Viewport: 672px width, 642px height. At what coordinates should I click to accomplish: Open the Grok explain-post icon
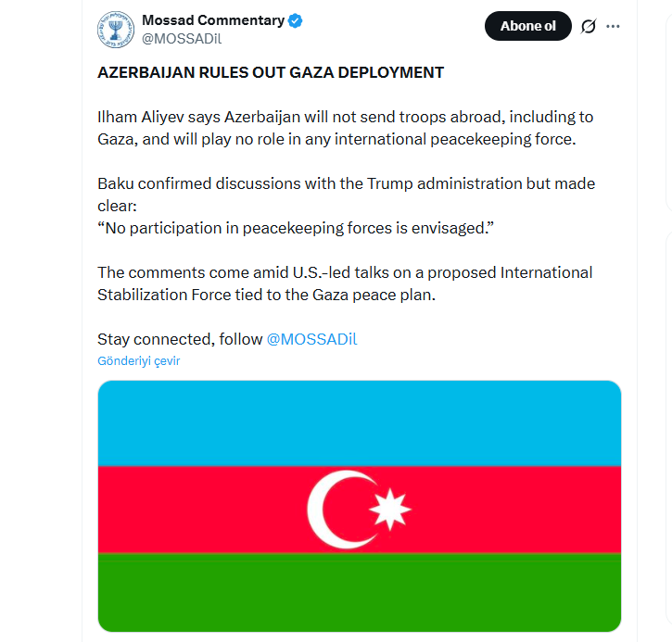click(588, 27)
